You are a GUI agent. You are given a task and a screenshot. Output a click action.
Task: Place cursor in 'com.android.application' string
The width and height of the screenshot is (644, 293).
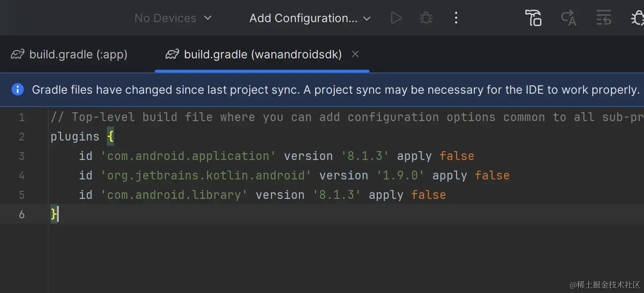189,156
